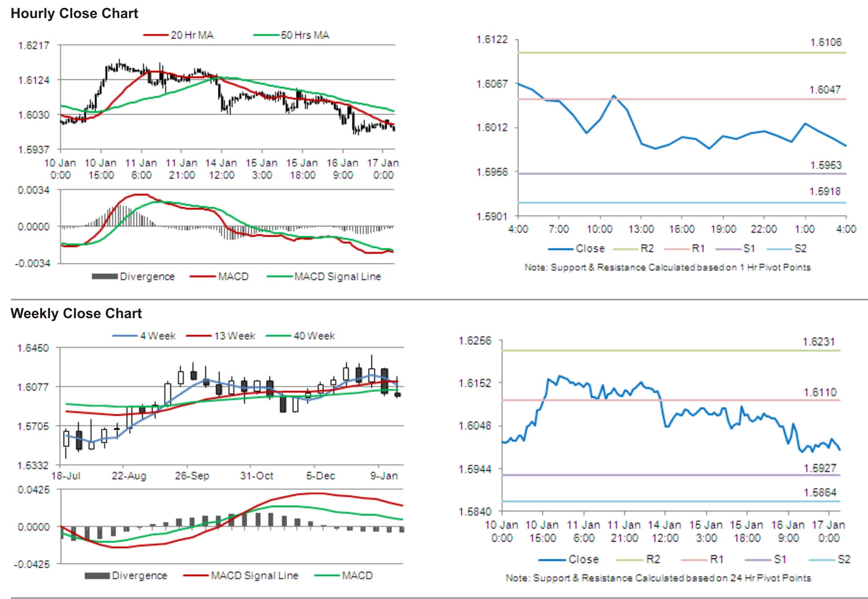Click the 19:00 time axis label
Screen dimensions: 868x599
pyautogui.click(x=723, y=229)
